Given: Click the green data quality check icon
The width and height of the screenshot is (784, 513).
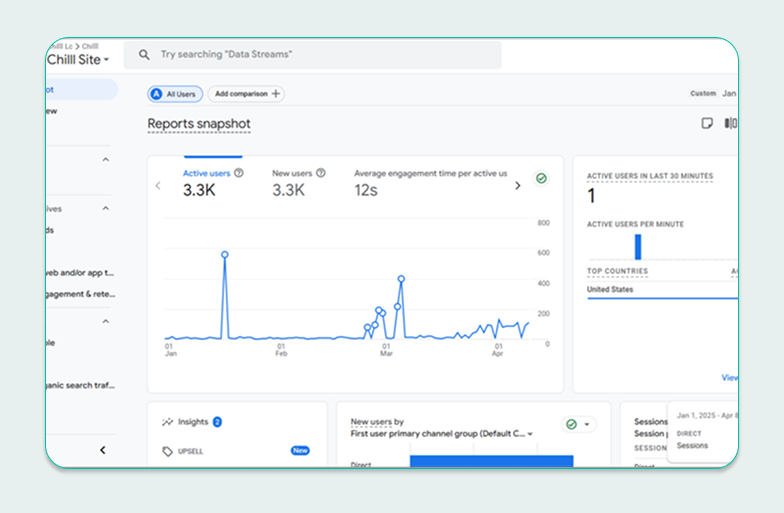Looking at the screenshot, I should click(541, 178).
